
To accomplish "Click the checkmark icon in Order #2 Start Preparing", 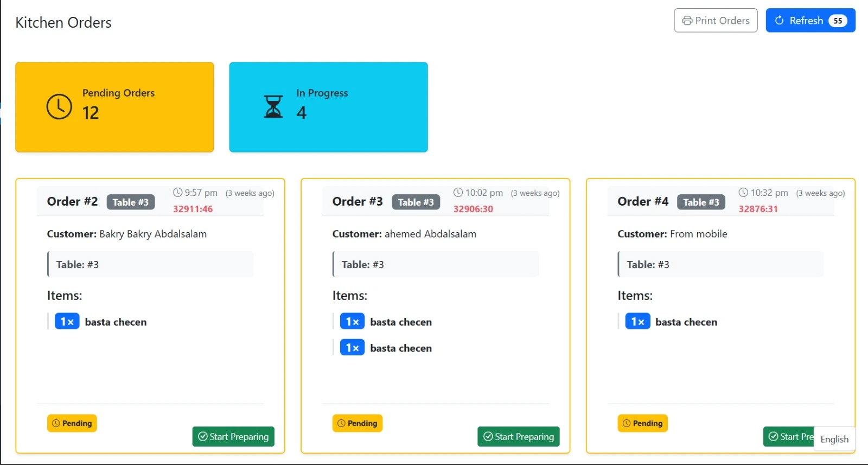I will [203, 437].
